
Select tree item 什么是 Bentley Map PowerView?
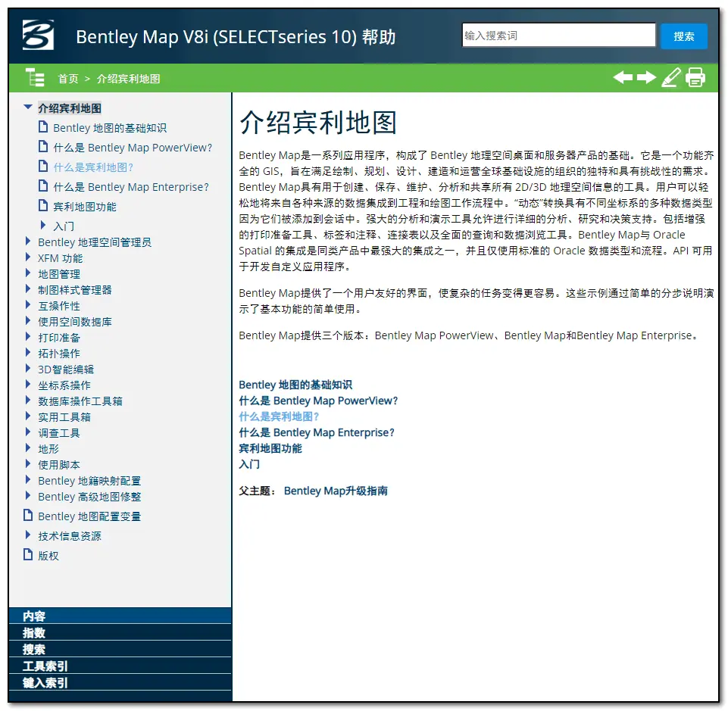coord(133,148)
